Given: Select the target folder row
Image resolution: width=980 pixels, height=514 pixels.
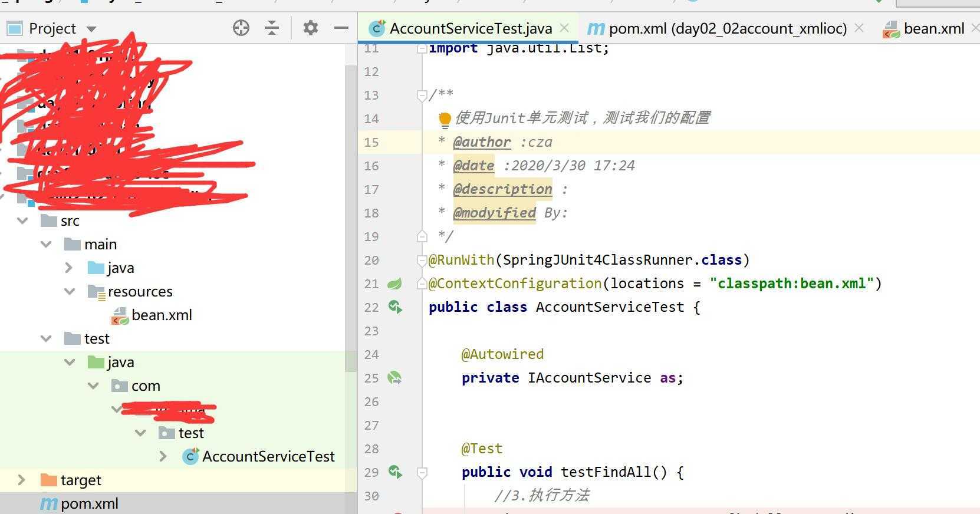Looking at the screenshot, I should (178, 480).
